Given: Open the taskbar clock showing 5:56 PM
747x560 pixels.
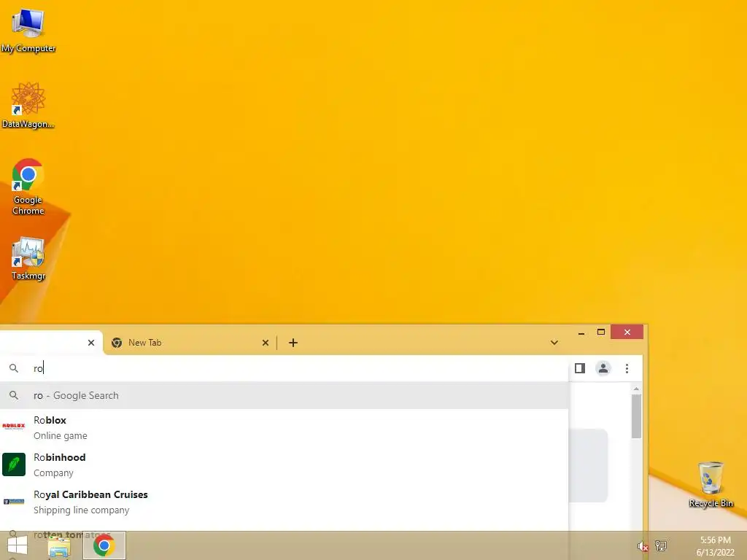Looking at the screenshot, I should pyautogui.click(x=715, y=546).
